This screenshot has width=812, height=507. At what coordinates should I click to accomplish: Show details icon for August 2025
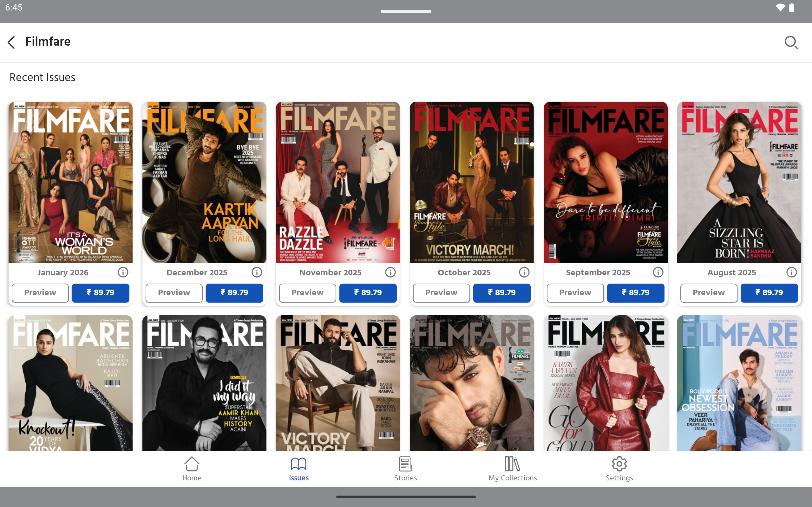791,272
